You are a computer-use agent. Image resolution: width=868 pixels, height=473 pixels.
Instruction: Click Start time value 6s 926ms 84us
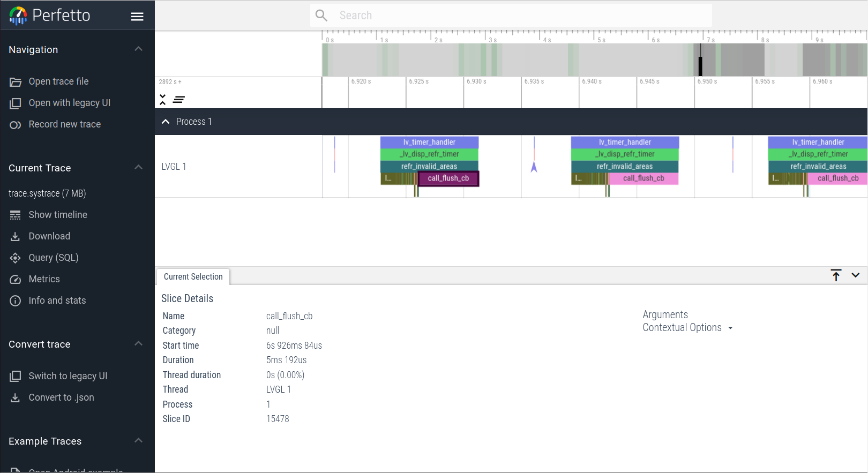point(294,346)
